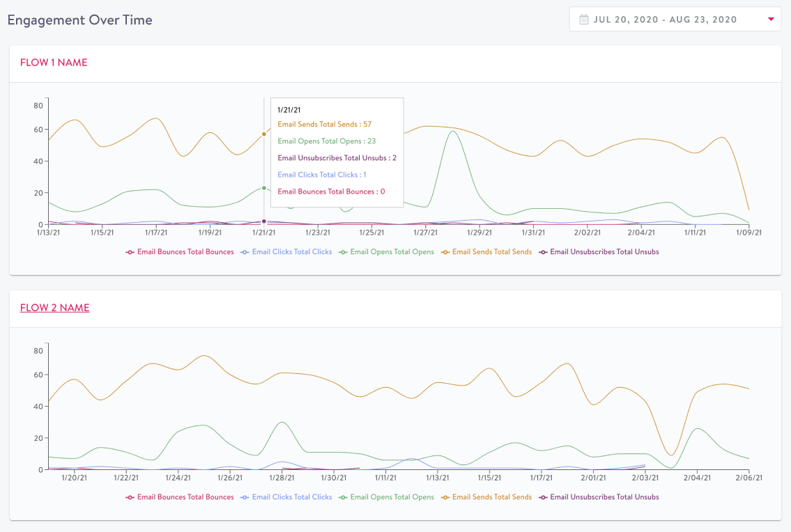Hide Email Unsubscribes Total Unsubs series in Flow 1

tap(599, 251)
